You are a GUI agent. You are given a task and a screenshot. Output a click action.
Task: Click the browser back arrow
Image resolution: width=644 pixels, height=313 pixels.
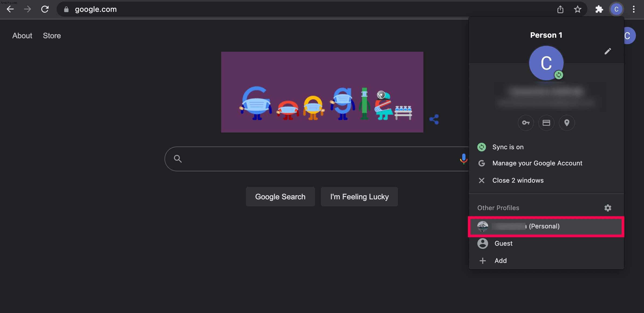10,9
